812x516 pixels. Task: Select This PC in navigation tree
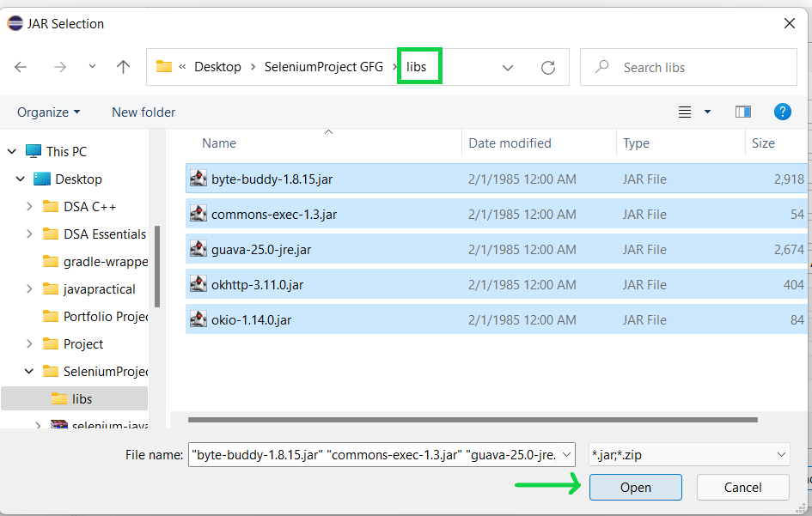66,152
